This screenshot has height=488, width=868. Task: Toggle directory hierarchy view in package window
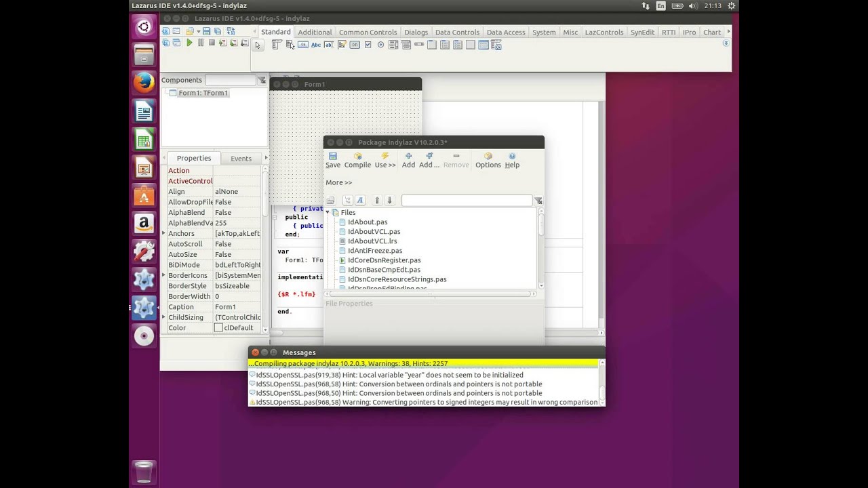tap(347, 201)
